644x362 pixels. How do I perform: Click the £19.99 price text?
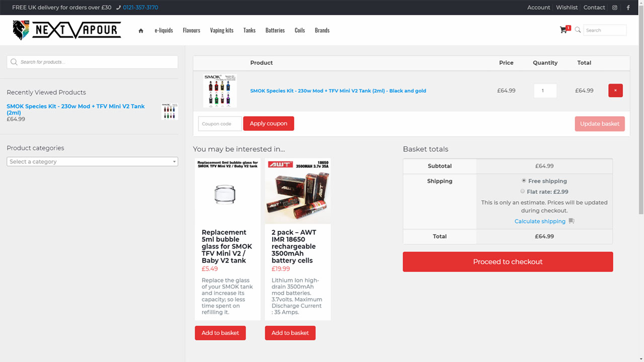(281, 269)
